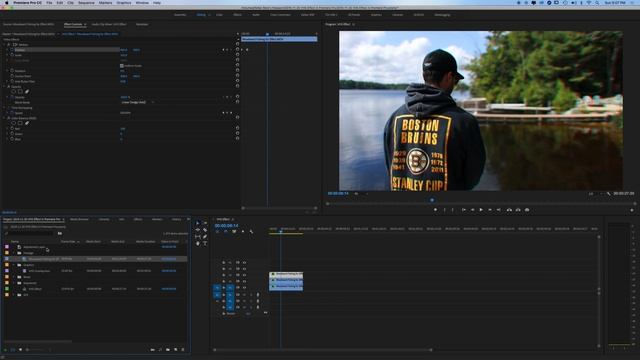Image resolution: width=640 pixels, height=360 pixels.
Task: Expand the Music bin
Action: click(14, 277)
